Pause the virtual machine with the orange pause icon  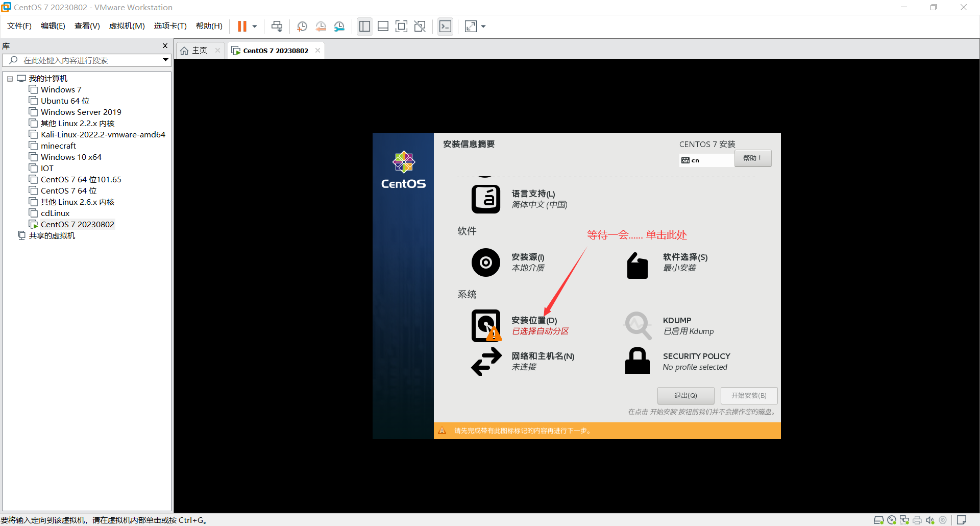pyautogui.click(x=242, y=27)
